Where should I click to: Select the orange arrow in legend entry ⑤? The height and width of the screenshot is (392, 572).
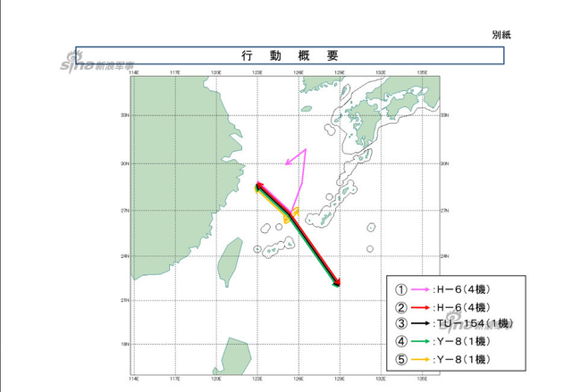[x=421, y=360]
